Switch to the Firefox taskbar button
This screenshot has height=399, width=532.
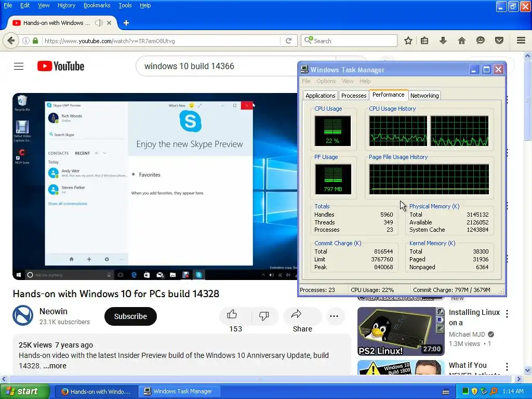click(x=96, y=392)
